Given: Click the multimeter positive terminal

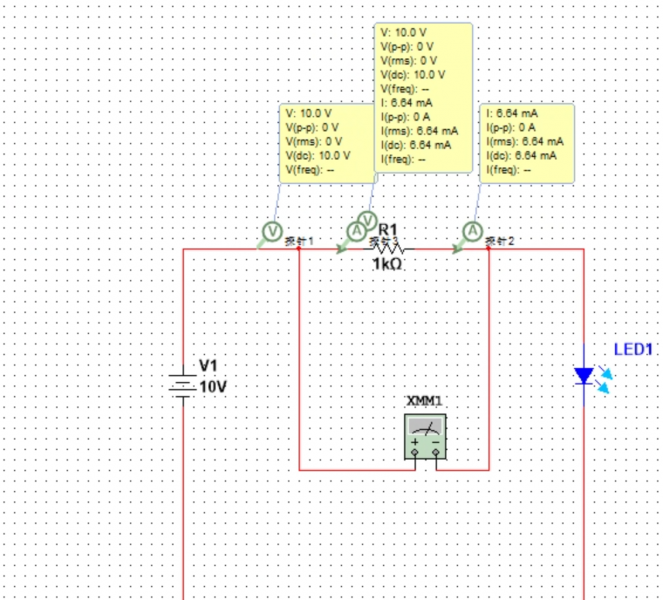Looking at the screenshot, I should [415, 452].
